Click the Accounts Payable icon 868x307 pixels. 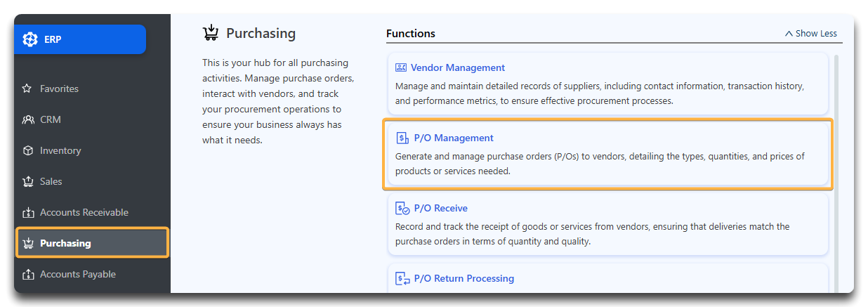(28, 274)
